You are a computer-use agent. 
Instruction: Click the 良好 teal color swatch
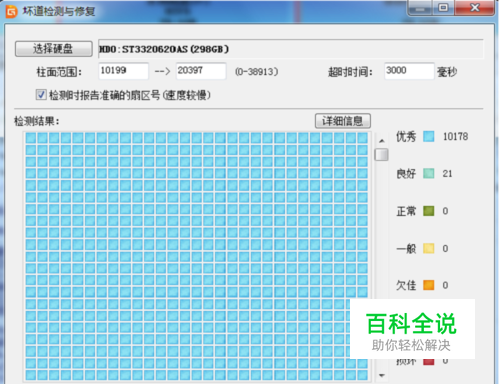pos(428,174)
